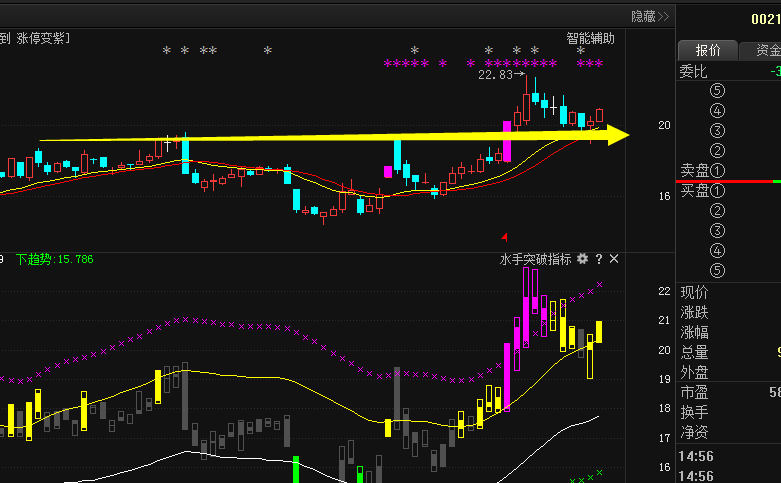
Task: Toggle 智能辅助 smart assist overlay
Action: click(x=590, y=38)
